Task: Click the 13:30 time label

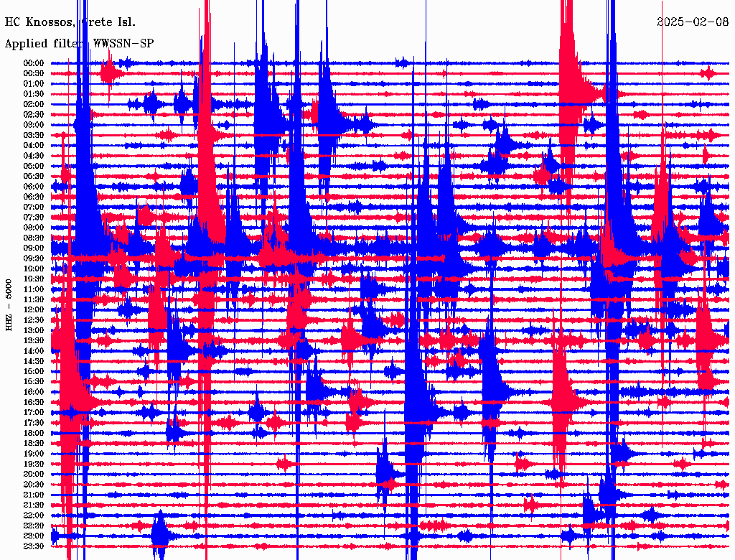Action: 34,341
